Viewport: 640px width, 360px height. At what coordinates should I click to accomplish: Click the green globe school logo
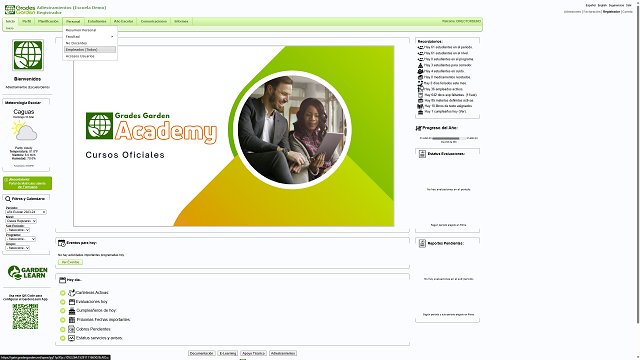(x=28, y=55)
